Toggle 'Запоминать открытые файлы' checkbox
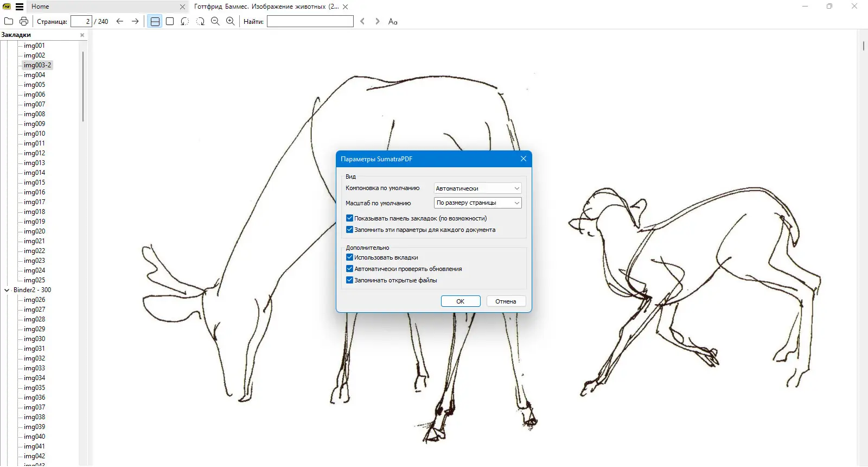 350,280
